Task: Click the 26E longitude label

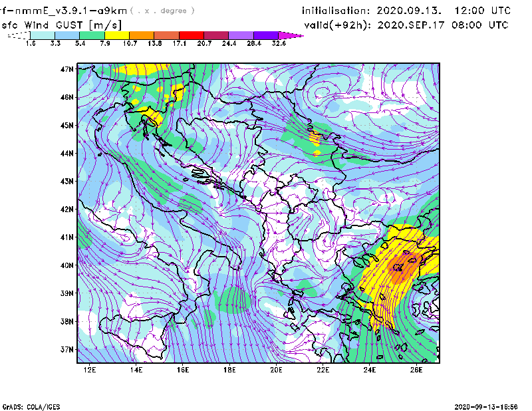Action: coord(416,370)
